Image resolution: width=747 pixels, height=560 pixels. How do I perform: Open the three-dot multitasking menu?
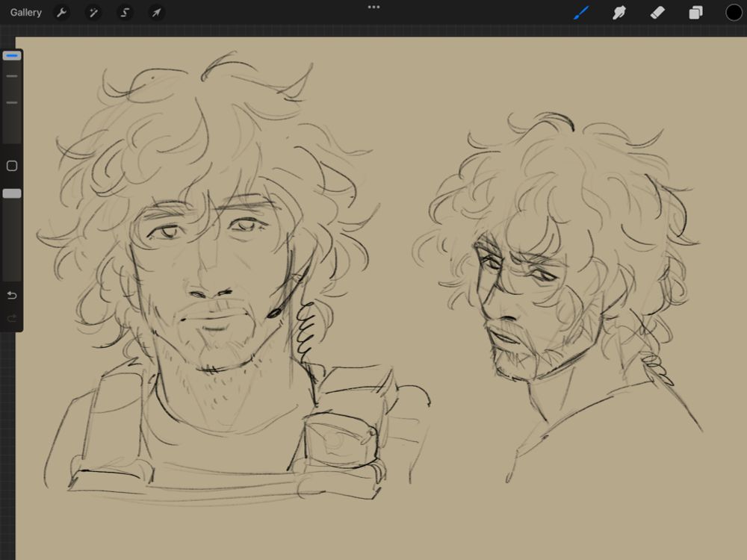[373, 7]
